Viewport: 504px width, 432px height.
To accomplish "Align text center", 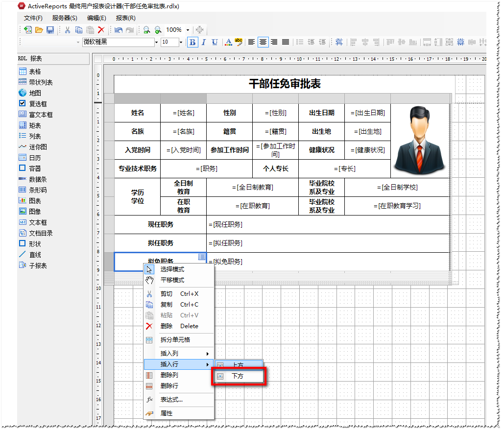I will [263, 42].
